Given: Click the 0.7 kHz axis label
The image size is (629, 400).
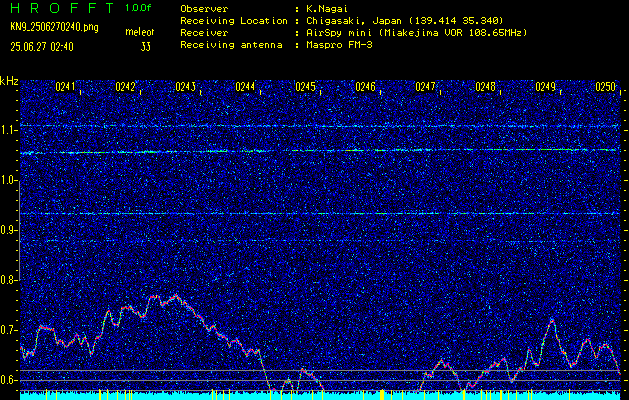Looking at the screenshot, I should click(9, 330).
